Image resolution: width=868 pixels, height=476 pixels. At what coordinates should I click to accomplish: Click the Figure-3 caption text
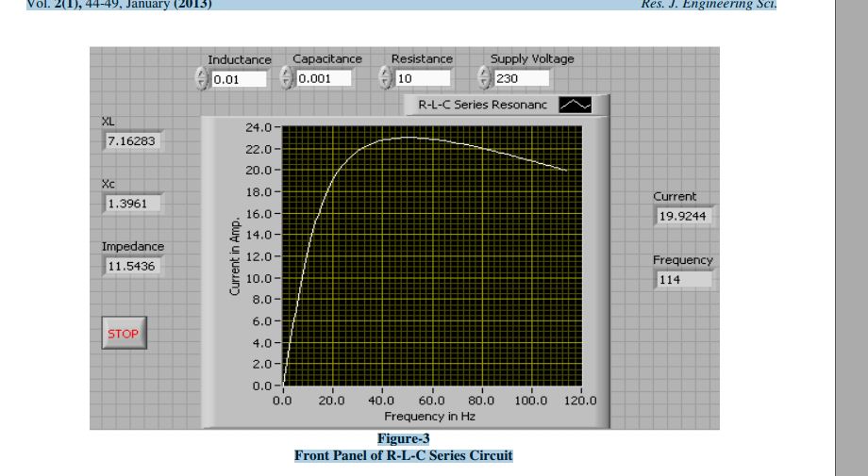tap(404, 438)
